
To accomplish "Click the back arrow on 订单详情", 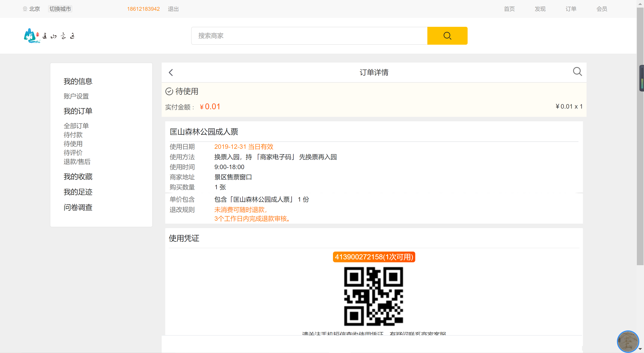I will coord(171,72).
